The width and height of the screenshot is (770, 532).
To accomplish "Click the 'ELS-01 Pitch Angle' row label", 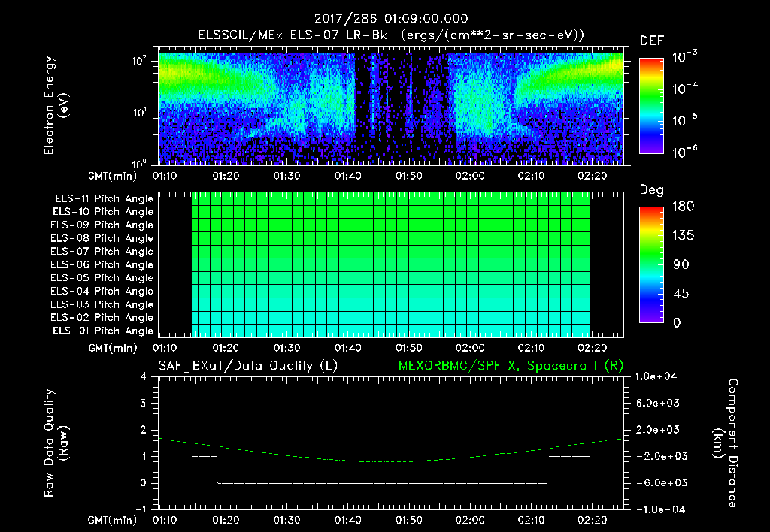I will (103, 331).
